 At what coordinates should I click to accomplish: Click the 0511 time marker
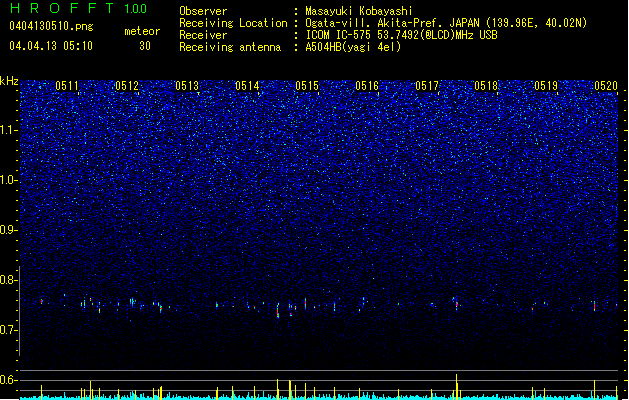tap(67, 86)
